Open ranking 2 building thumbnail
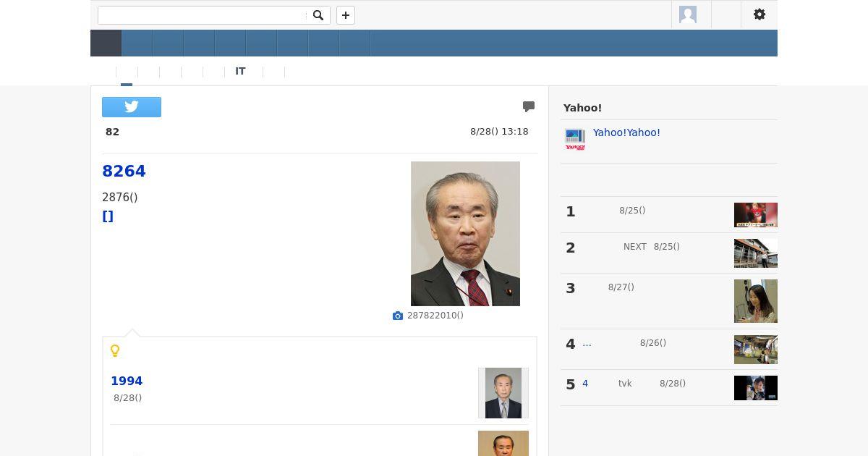Screen dimensions: 868x456 point(756,253)
